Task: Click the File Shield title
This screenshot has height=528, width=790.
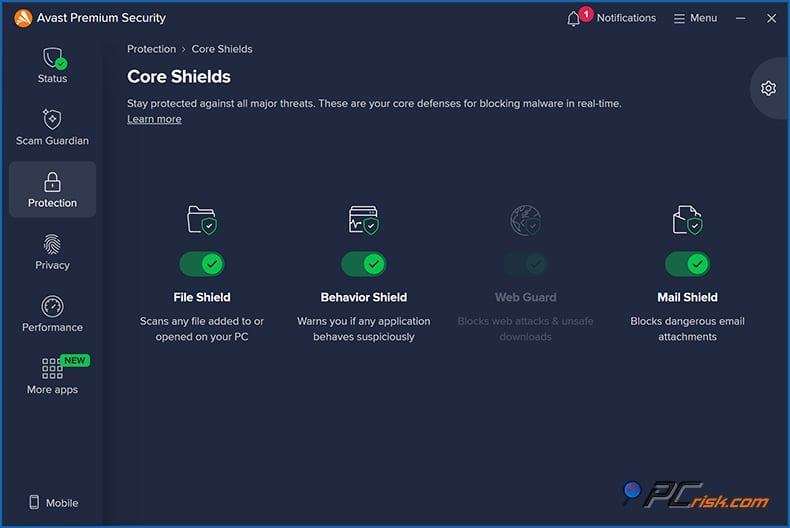Action: (202, 297)
